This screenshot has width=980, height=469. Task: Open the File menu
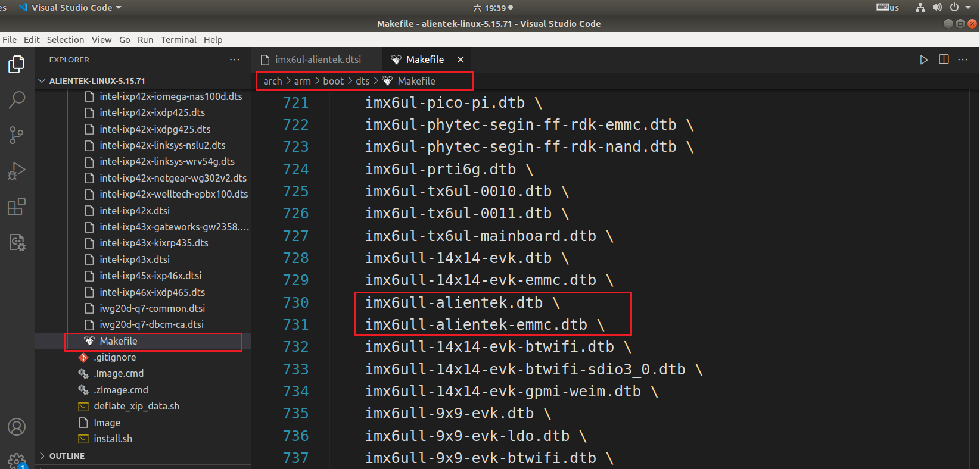point(10,40)
